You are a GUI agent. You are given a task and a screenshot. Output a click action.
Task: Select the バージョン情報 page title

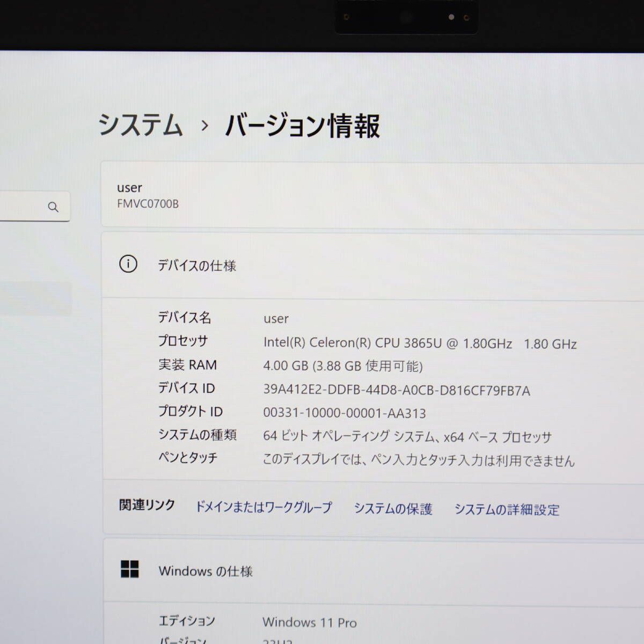pyautogui.click(x=302, y=126)
